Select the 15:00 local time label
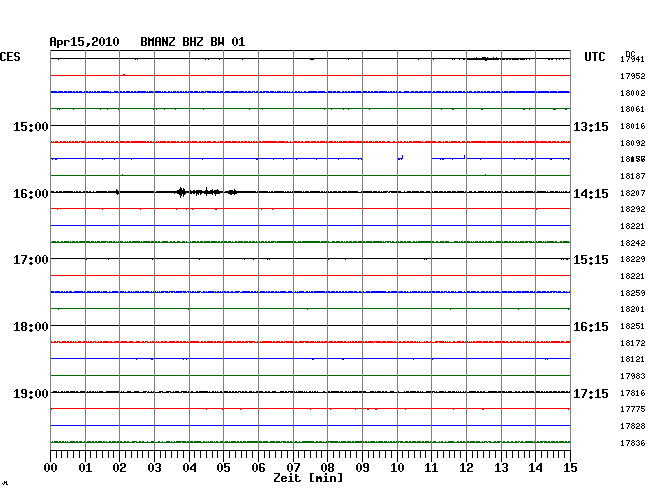Screen dimensions: 650x494 (31, 126)
